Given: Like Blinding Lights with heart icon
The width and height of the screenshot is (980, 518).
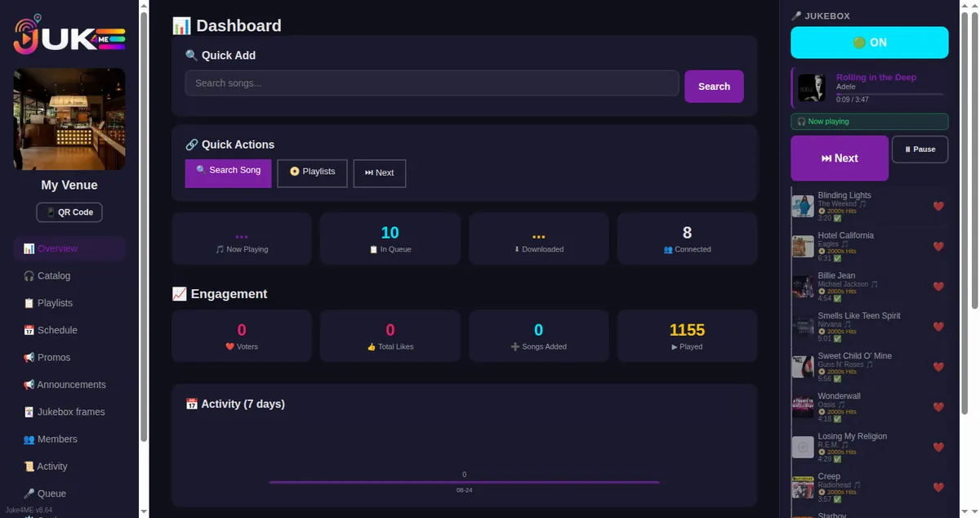Looking at the screenshot, I should coord(938,207).
